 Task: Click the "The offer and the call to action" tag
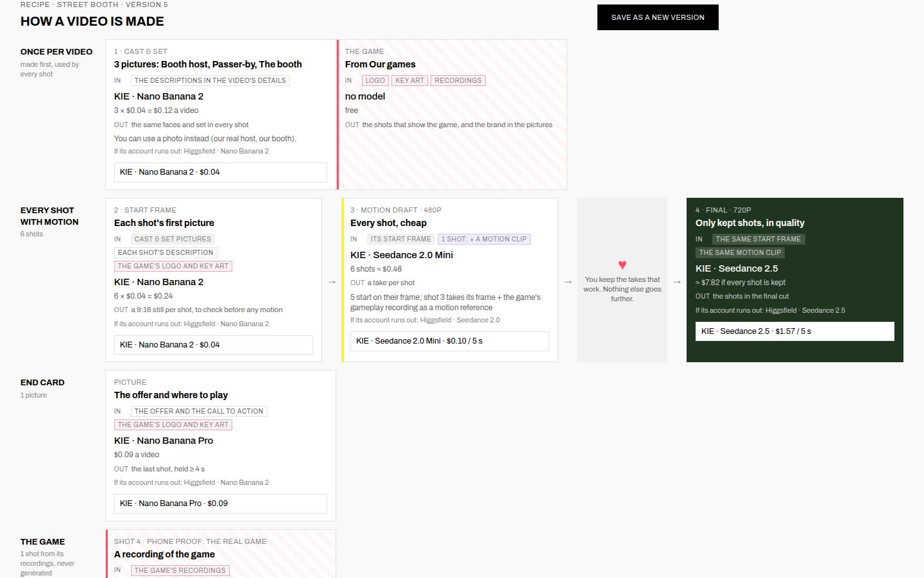(x=199, y=411)
